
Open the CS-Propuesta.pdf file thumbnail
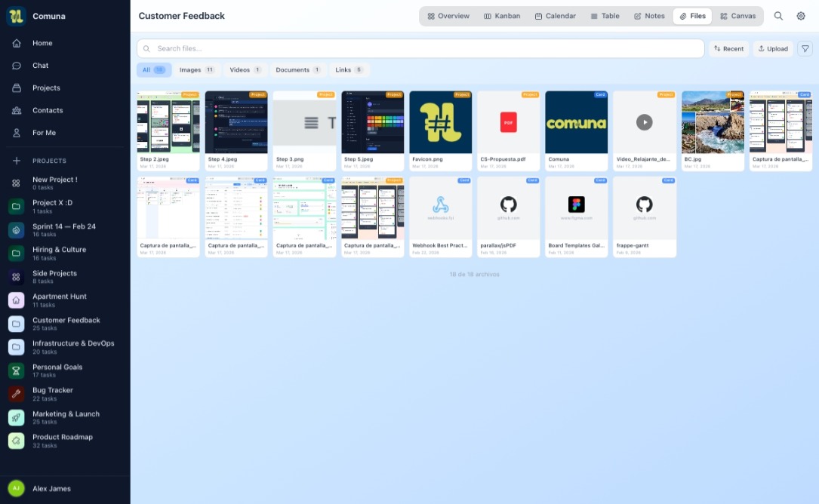(508, 122)
